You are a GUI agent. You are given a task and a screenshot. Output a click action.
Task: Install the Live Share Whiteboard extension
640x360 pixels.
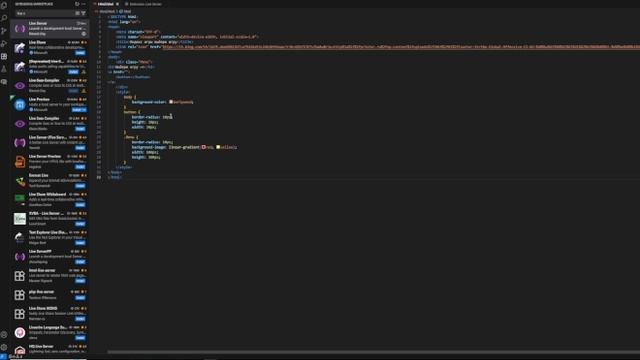click(x=80, y=205)
